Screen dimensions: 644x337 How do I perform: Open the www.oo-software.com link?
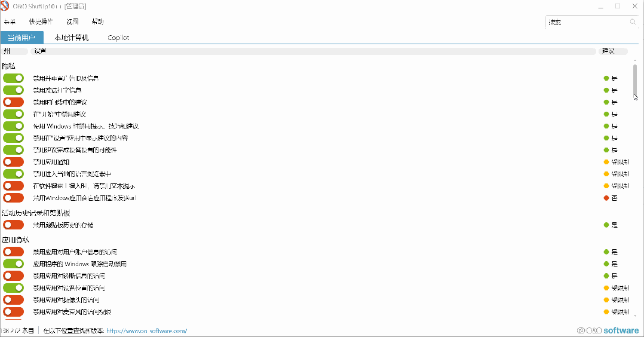tap(146, 330)
